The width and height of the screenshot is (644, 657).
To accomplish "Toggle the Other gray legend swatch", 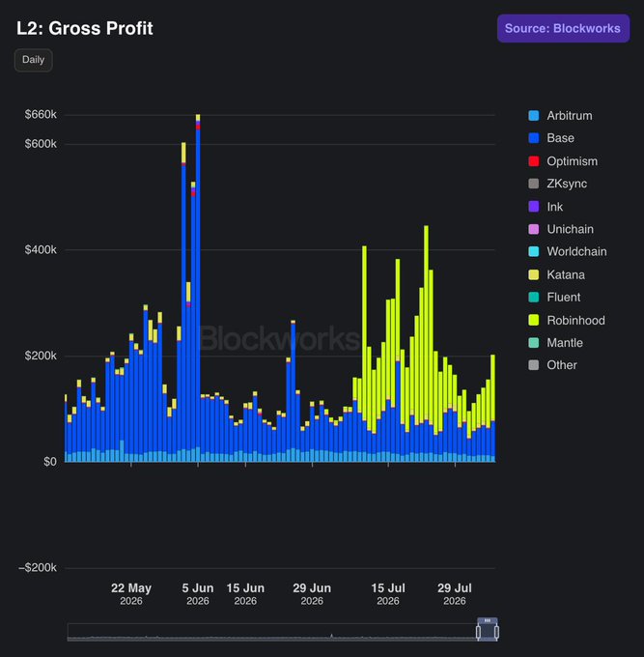I will pos(534,365).
